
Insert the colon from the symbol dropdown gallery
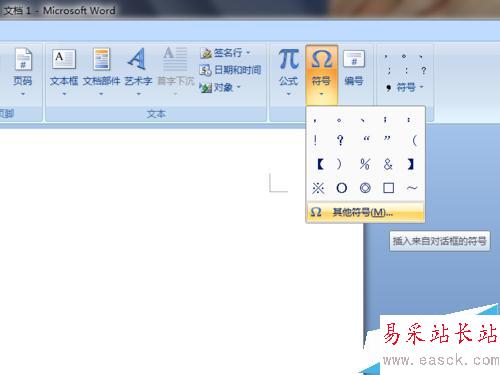[409, 119]
